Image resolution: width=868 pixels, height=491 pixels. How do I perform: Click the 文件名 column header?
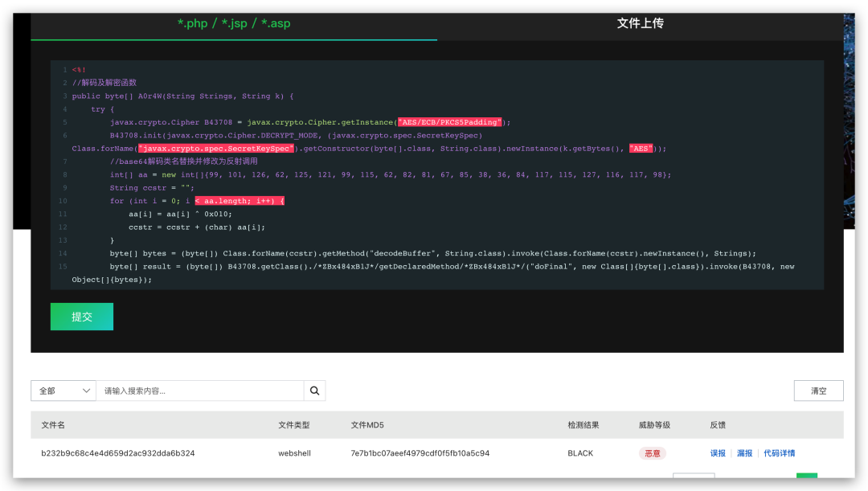[x=53, y=425]
